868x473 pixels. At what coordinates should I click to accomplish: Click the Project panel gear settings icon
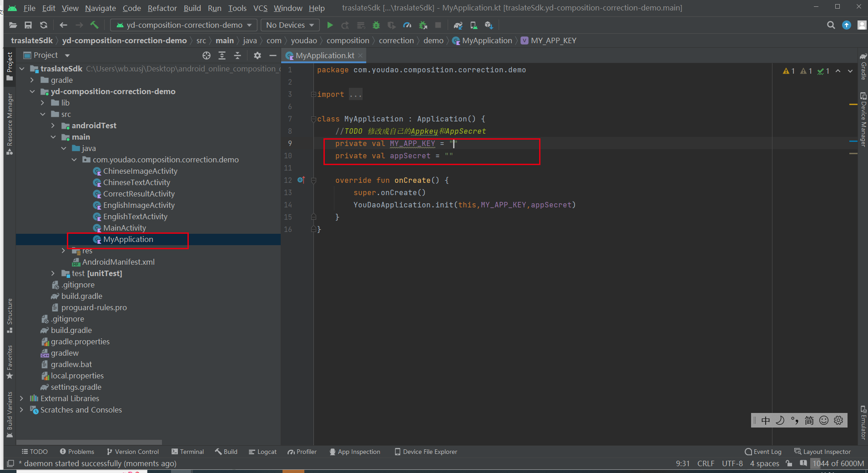(257, 55)
